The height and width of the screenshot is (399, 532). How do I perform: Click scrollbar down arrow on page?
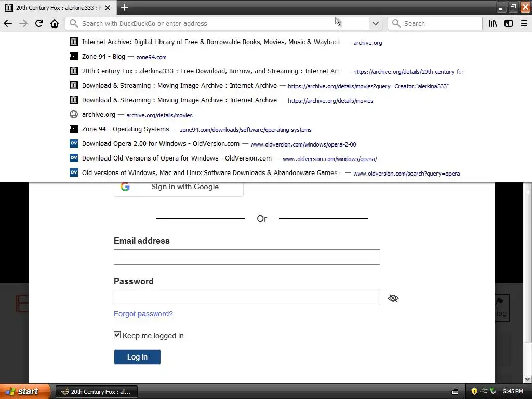[527, 379]
